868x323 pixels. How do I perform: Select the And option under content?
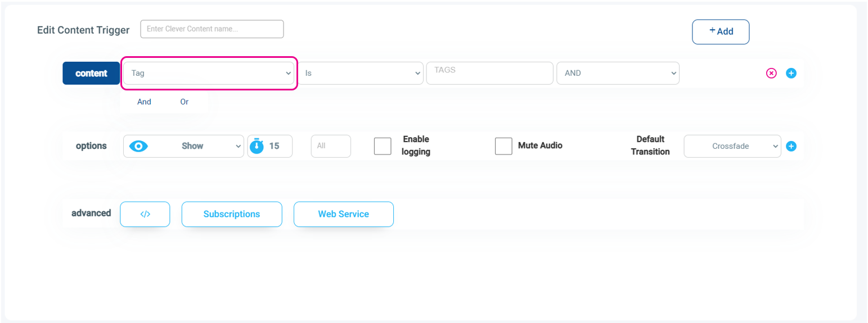click(x=144, y=102)
